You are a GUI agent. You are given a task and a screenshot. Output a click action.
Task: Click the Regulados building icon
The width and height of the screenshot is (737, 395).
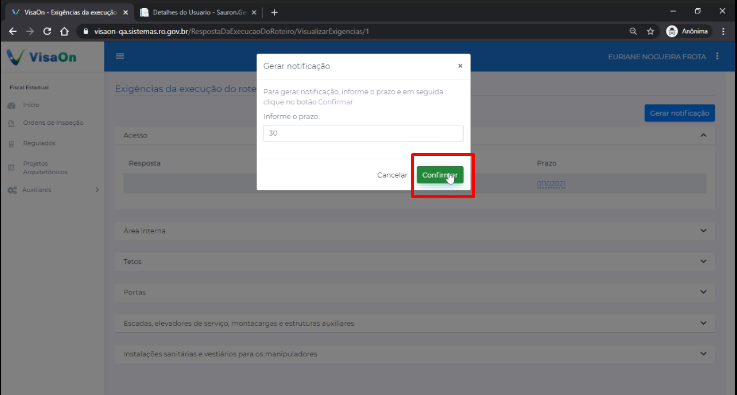[12, 144]
